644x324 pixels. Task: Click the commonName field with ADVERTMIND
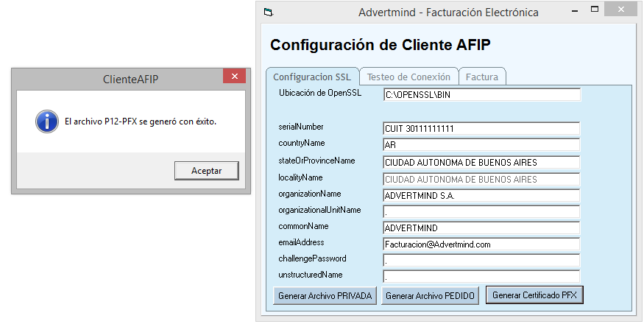click(x=481, y=228)
